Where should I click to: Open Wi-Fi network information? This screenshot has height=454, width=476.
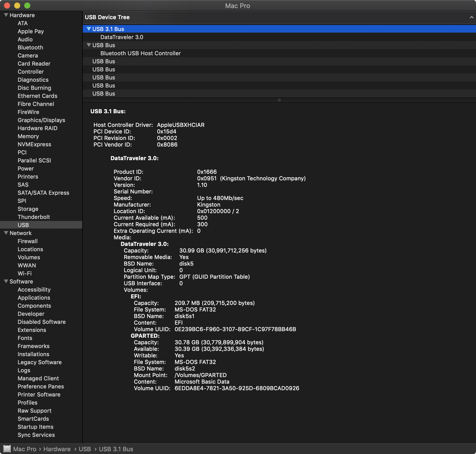pyautogui.click(x=25, y=273)
